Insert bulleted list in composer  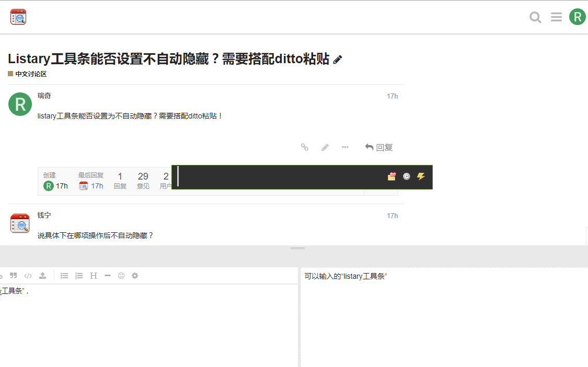click(x=64, y=276)
